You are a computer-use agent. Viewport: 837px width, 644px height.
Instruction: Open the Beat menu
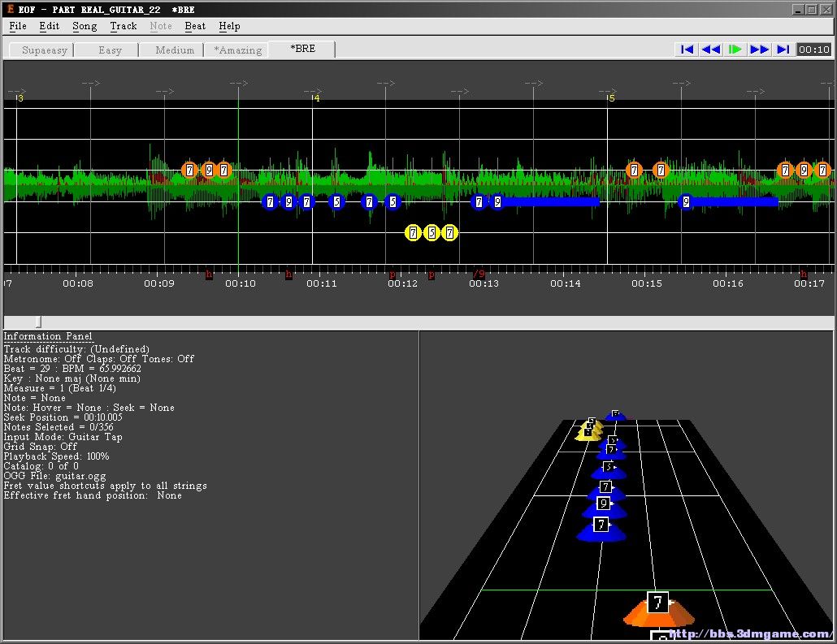click(195, 26)
